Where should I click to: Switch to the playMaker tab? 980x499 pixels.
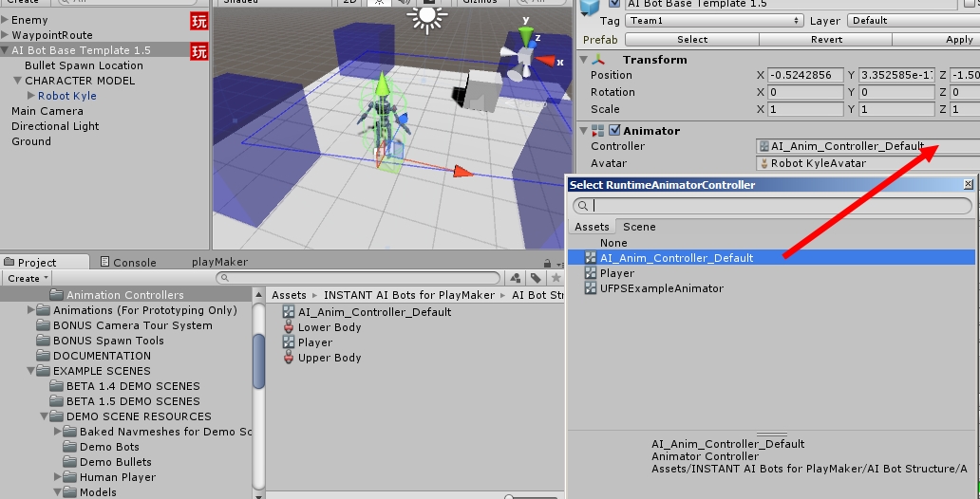219,262
